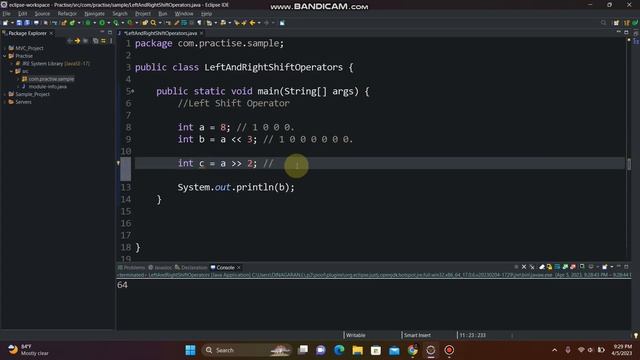
Task: Switch to the Declaration tab
Action: click(191, 268)
